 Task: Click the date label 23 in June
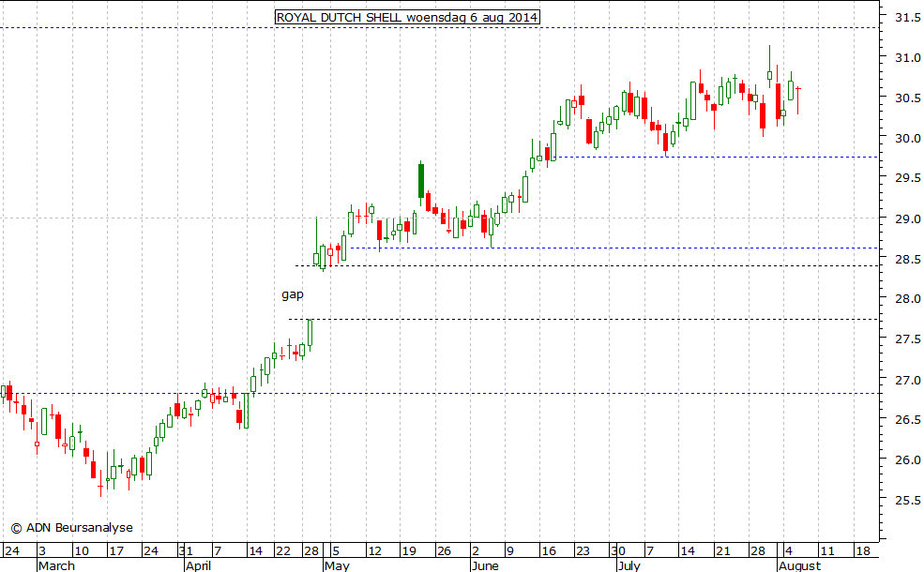(583, 551)
